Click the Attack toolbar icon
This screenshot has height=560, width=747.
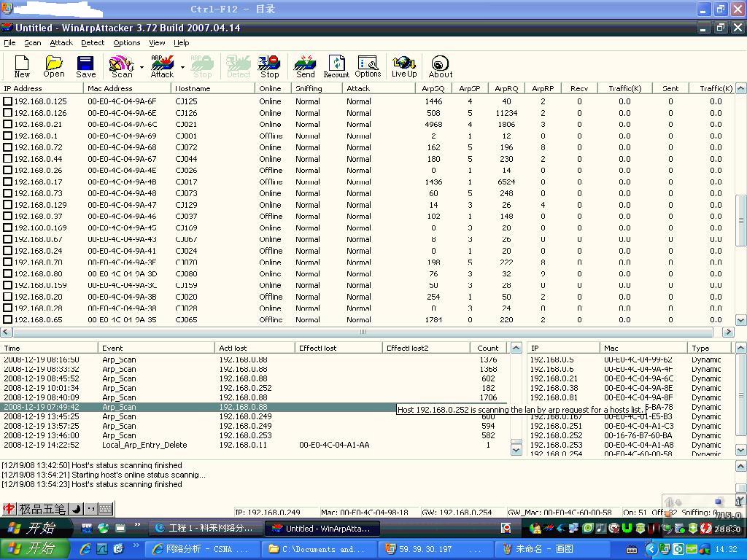click(162, 66)
